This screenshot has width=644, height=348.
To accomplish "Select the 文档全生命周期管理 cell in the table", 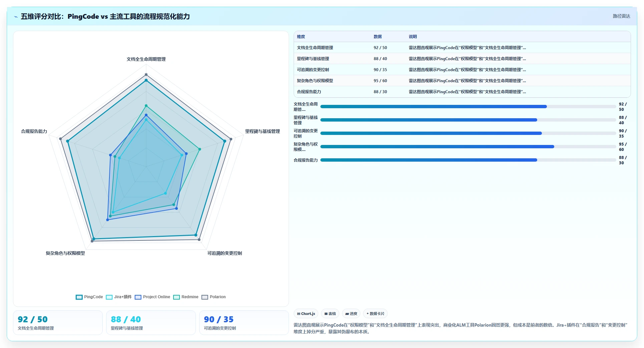I will point(315,48).
